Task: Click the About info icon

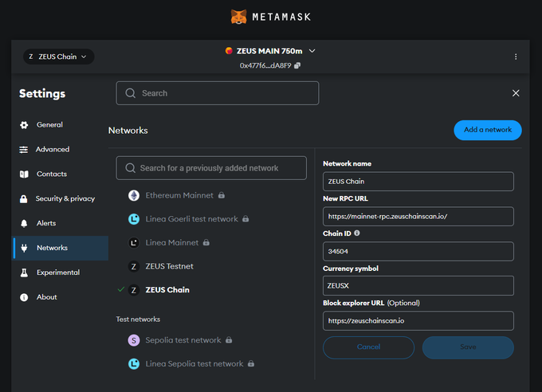Action: point(24,297)
